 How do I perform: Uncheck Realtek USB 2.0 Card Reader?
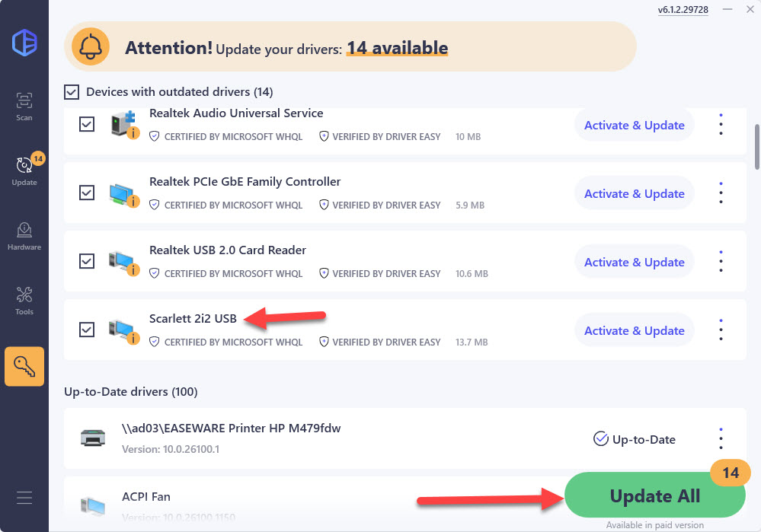click(87, 261)
